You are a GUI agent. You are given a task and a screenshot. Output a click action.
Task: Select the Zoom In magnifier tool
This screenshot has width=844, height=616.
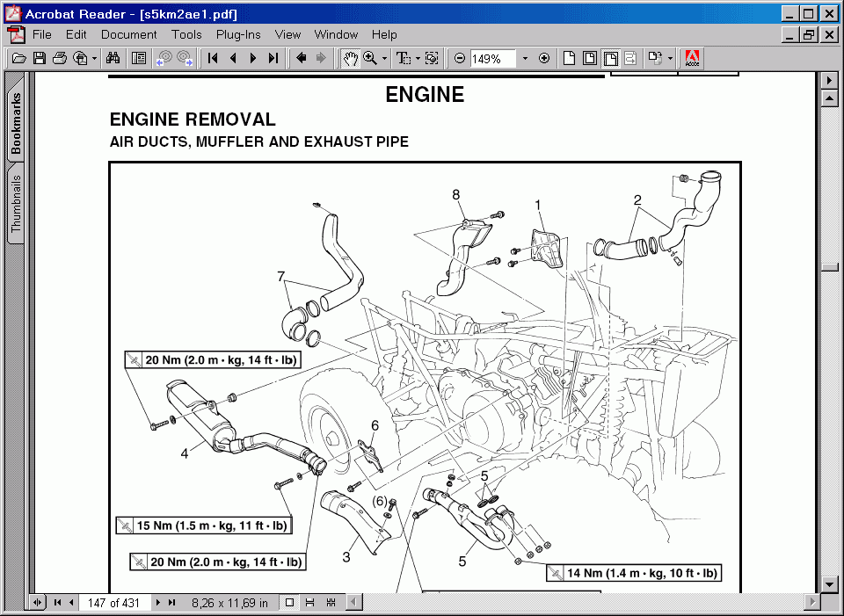(x=370, y=58)
